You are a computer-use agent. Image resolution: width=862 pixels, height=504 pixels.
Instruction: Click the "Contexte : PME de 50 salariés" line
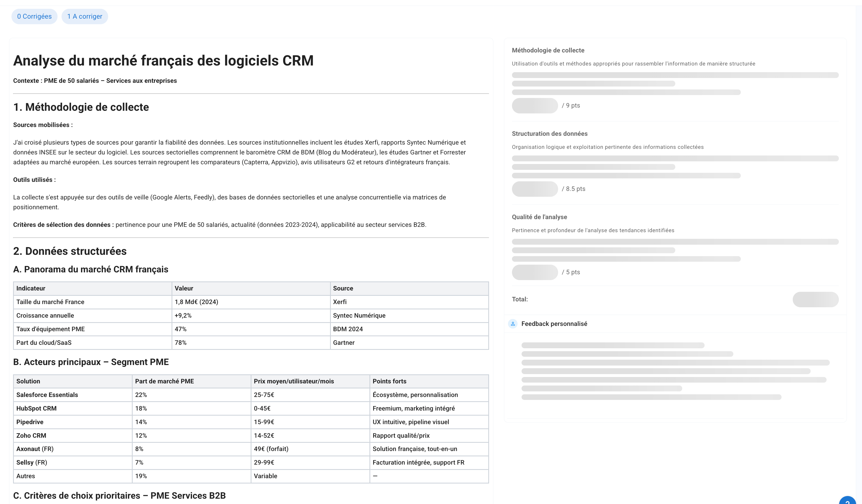click(95, 81)
